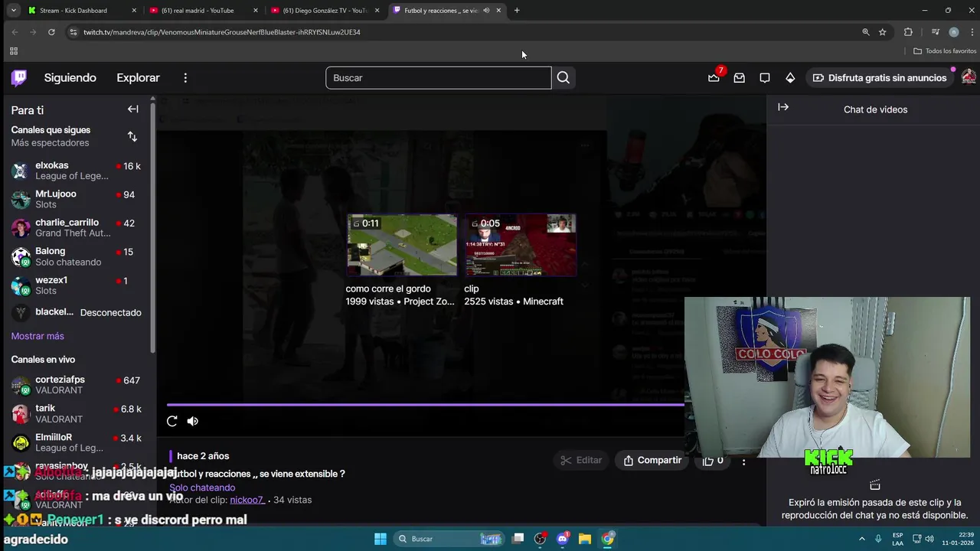The width and height of the screenshot is (980, 551).
Task: Go to the Siguiendo tab
Action: click(x=70, y=77)
